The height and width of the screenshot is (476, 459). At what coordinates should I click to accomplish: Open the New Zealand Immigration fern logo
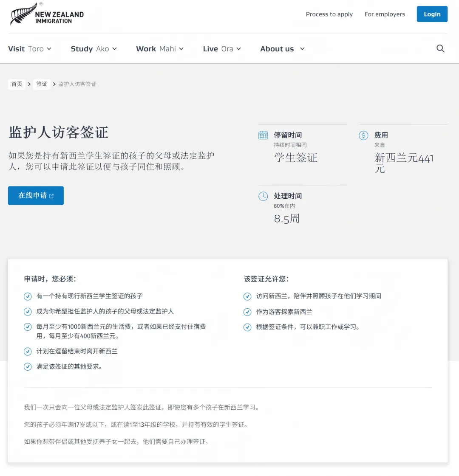(47, 14)
